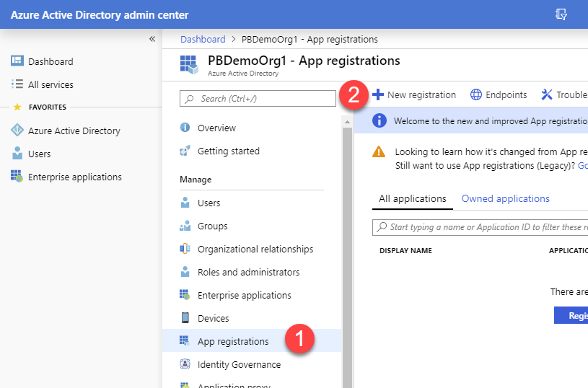588x388 pixels.
Task: Click the plus icon for New registration
Action: pyautogui.click(x=378, y=94)
